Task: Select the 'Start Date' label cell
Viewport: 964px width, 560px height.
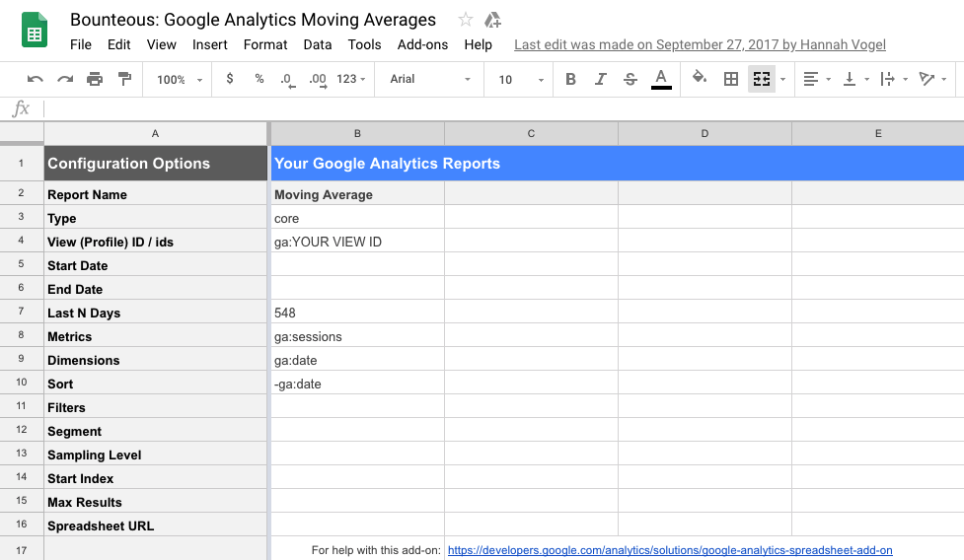Action: (x=156, y=265)
